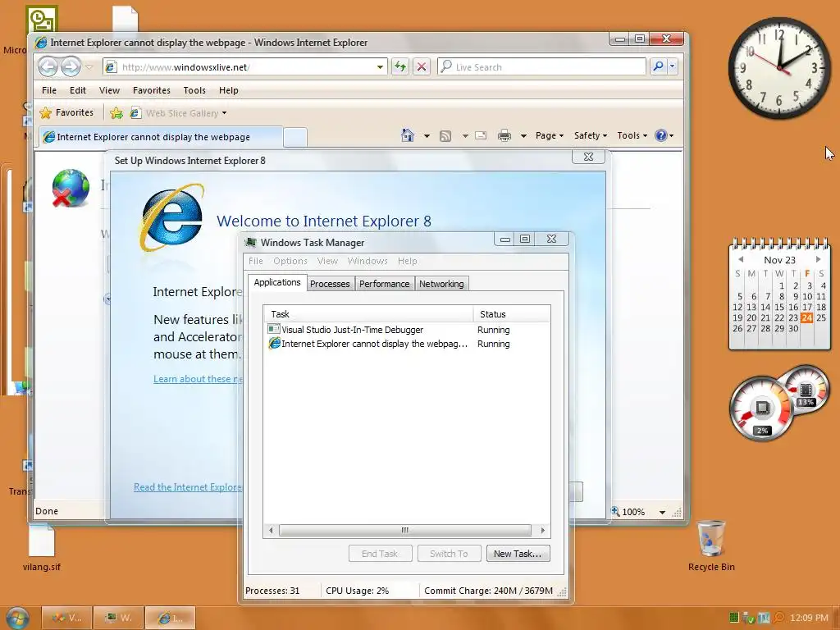Open the Safety menu dropdown
This screenshot has height=630, width=840.
591,135
